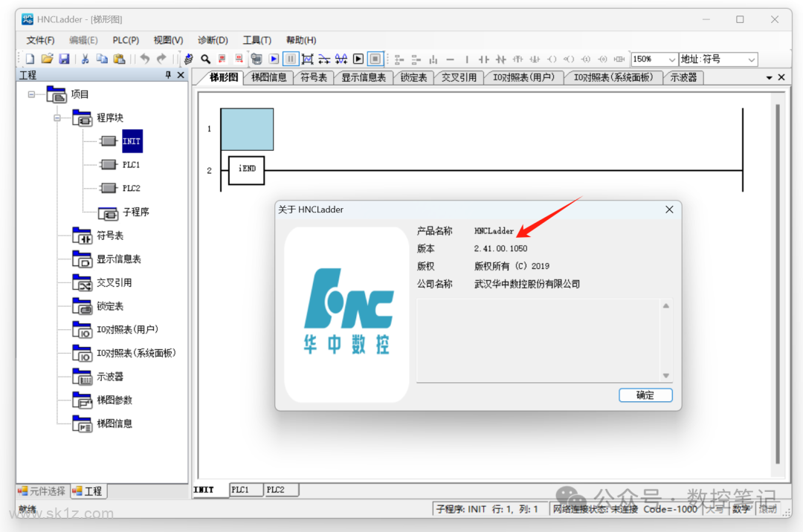Screen dimensions: 803x532
Task: Switch to the 示波器 tab
Action: tap(684, 77)
